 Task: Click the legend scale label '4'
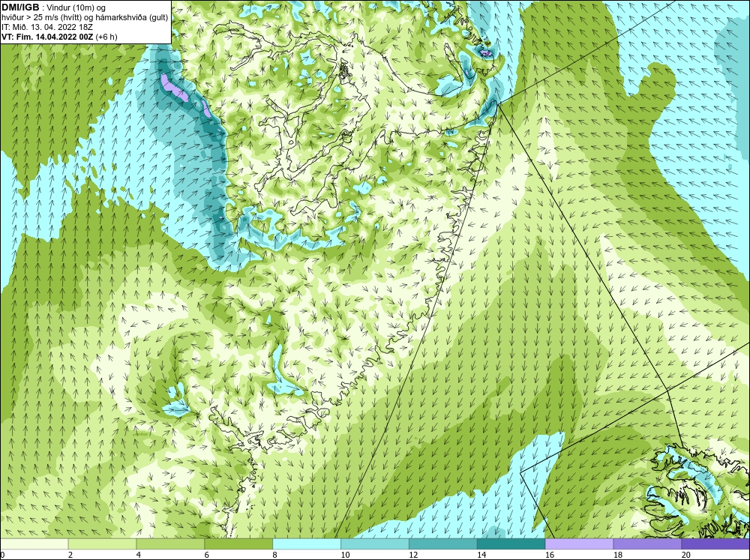coord(138,555)
